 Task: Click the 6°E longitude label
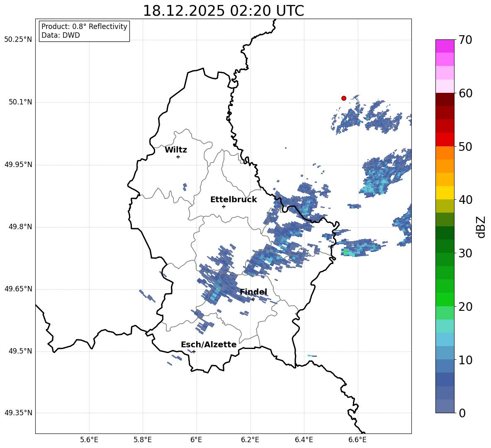click(x=196, y=440)
